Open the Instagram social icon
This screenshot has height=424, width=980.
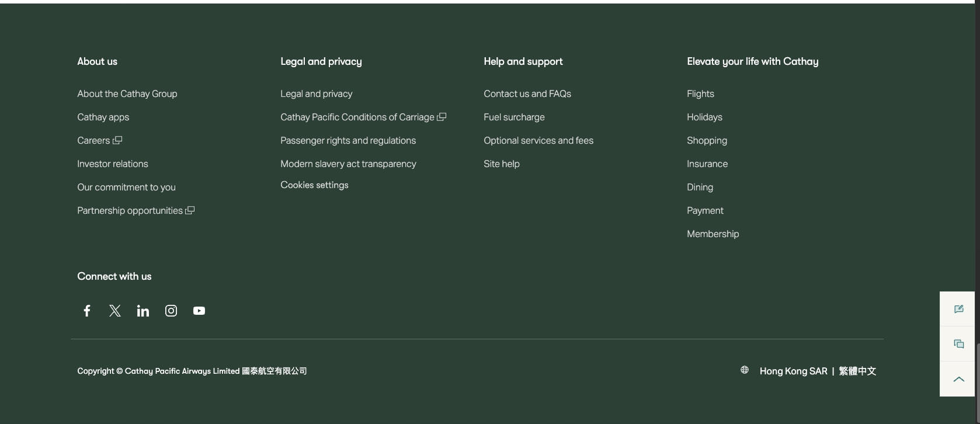click(x=171, y=311)
